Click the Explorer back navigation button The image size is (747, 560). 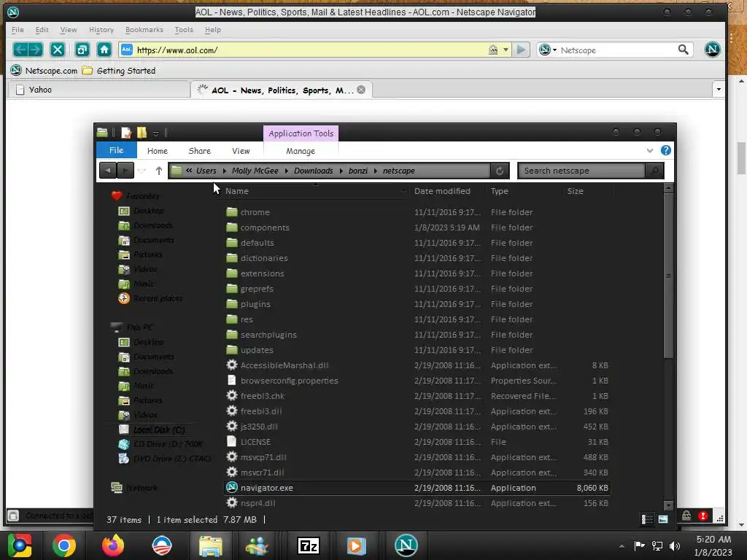(108, 170)
